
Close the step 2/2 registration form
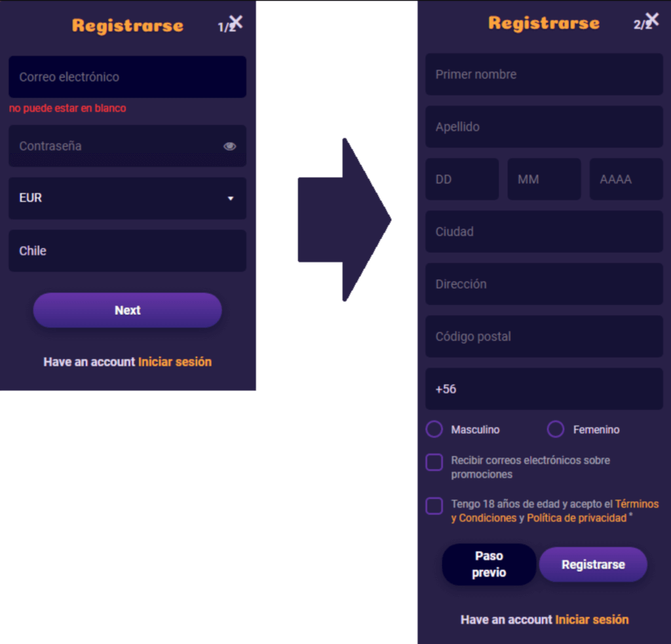tap(652, 19)
